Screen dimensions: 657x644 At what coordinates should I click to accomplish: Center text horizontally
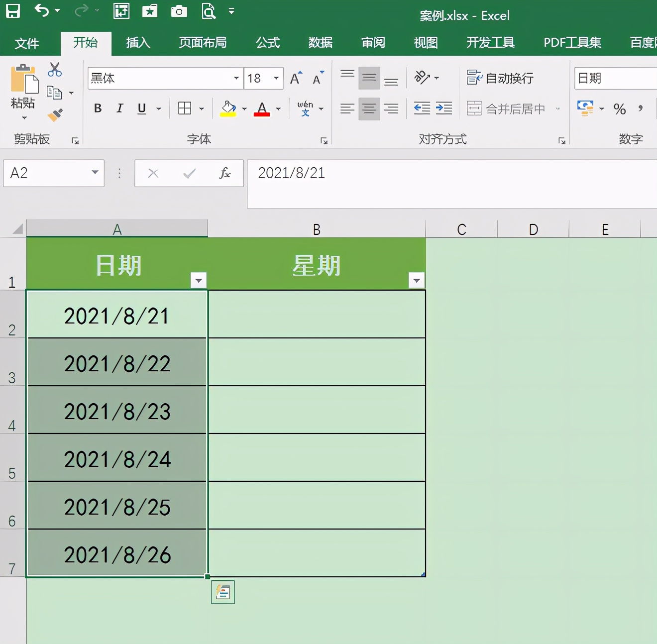coord(369,108)
